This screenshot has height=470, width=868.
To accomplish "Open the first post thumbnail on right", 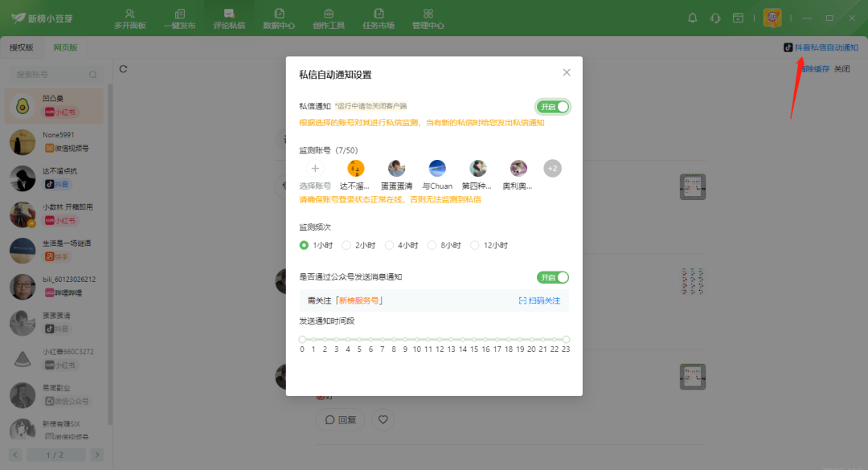I will (693, 187).
